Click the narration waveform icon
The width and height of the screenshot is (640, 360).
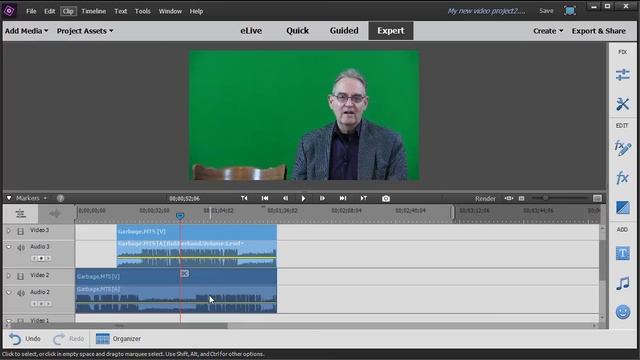55,213
